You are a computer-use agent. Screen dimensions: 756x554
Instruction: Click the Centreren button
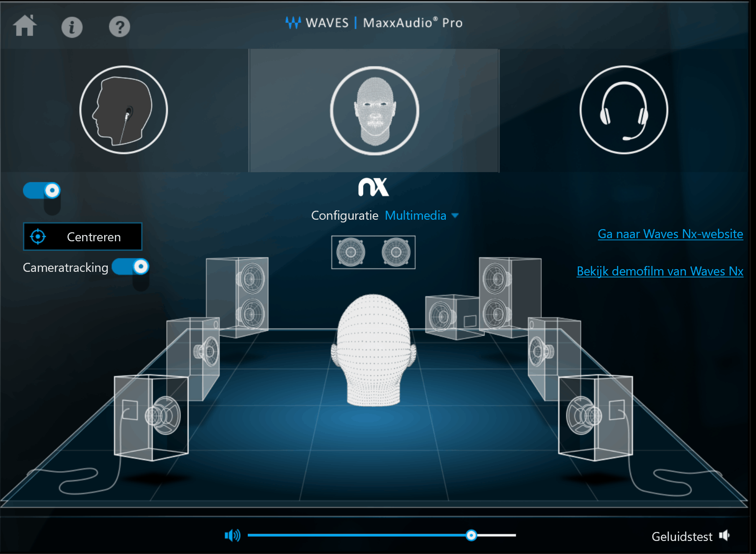point(83,236)
